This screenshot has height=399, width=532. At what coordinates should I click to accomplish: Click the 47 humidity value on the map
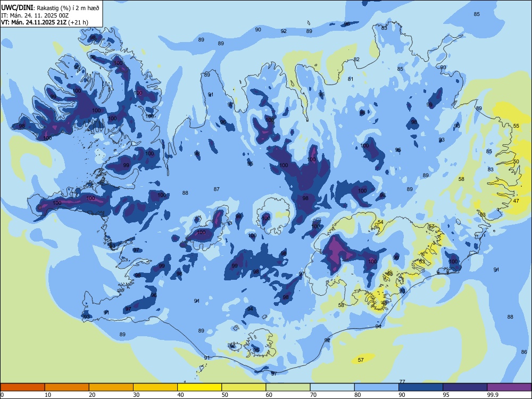pos(516,201)
